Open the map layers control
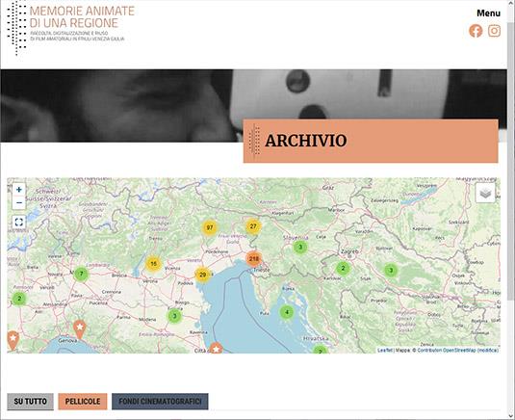The width and height of the screenshot is (515, 420). [x=485, y=193]
